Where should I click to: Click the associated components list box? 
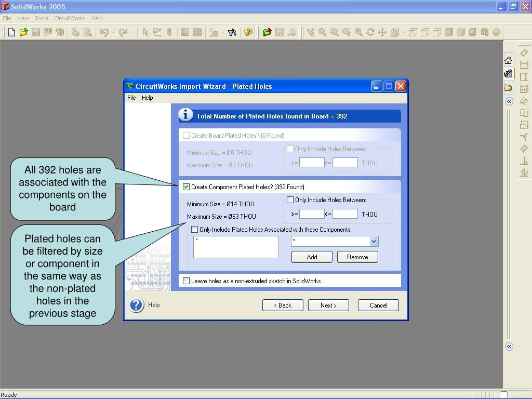(236, 247)
